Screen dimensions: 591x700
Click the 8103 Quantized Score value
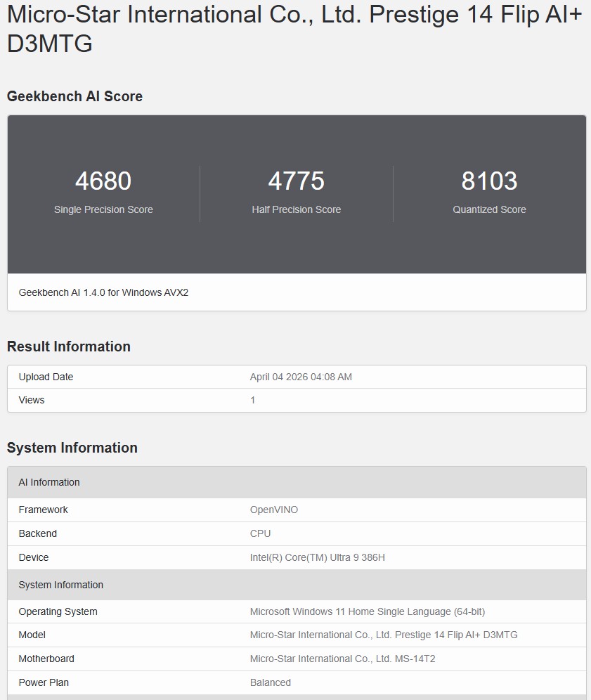pos(489,181)
